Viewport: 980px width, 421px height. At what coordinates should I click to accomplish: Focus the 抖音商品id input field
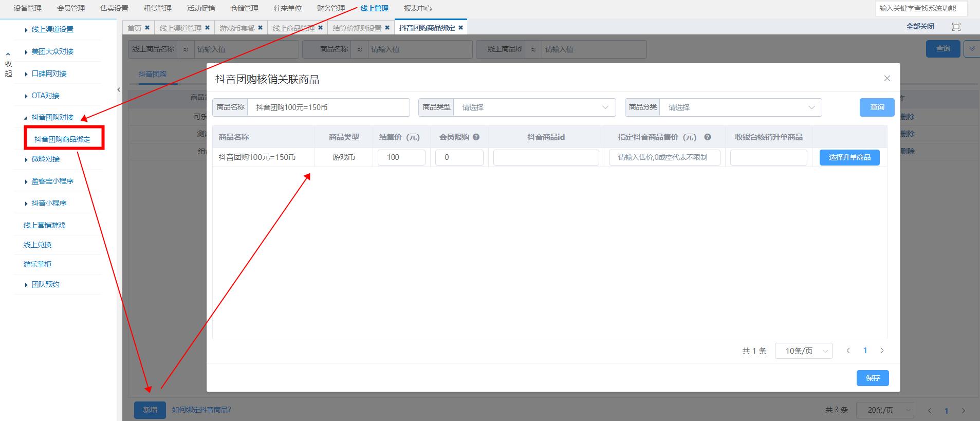(x=546, y=157)
